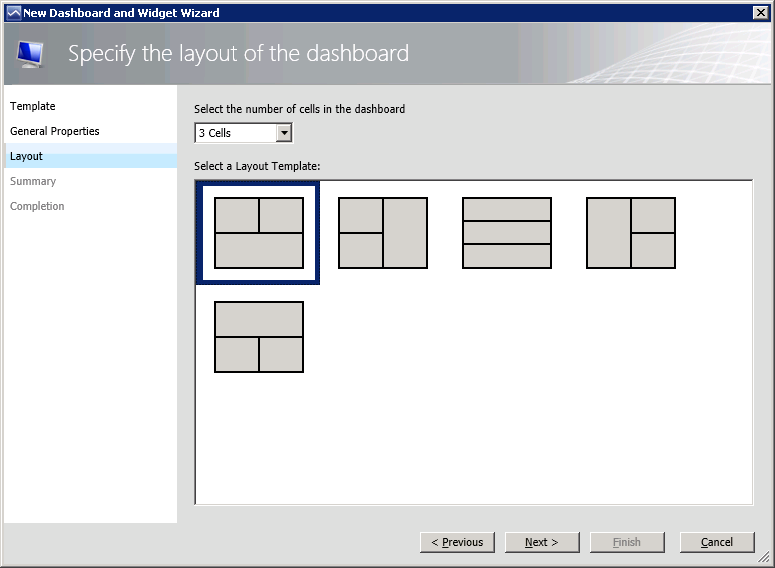Open the number of cells dropdown arrow
This screenshot has height=568, width=775.
[284, 133]
